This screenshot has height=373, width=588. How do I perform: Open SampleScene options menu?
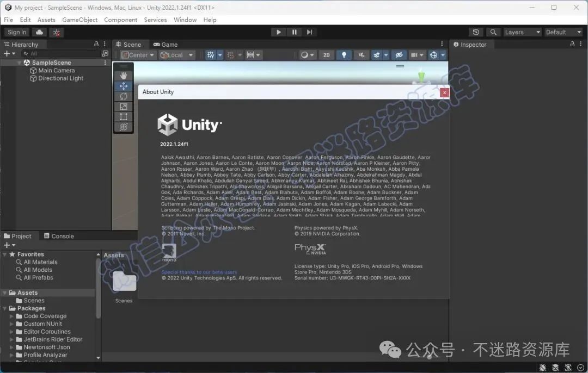105,63
